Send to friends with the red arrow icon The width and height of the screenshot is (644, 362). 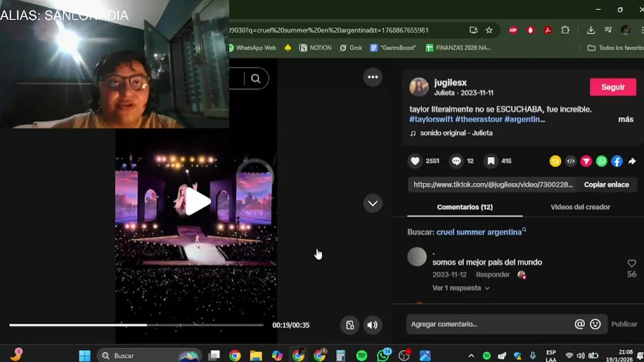point(586,161)
